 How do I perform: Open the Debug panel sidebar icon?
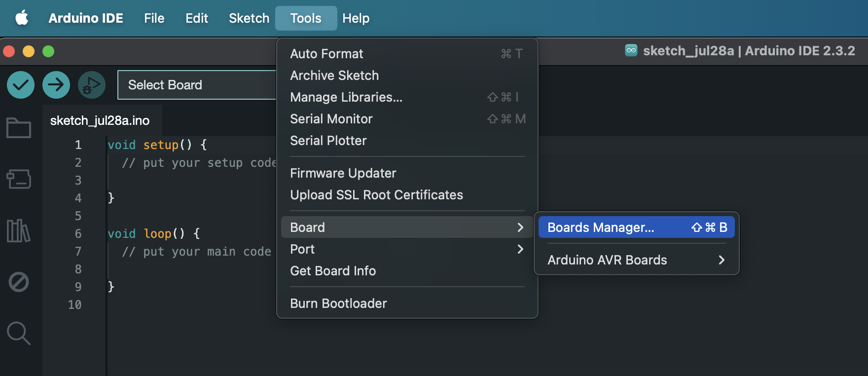tap(19, 282)
